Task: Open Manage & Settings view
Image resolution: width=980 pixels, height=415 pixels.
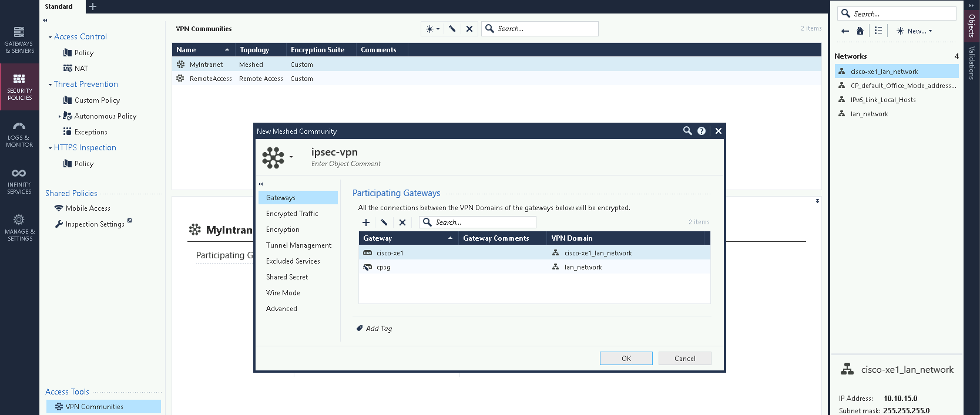Action: (x=19, y=228)
